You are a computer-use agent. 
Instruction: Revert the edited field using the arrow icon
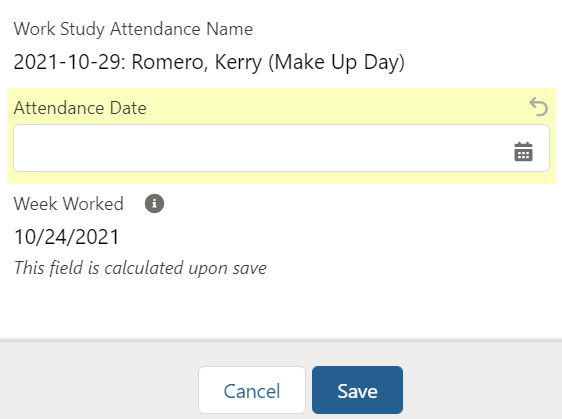tap(539, 107)
